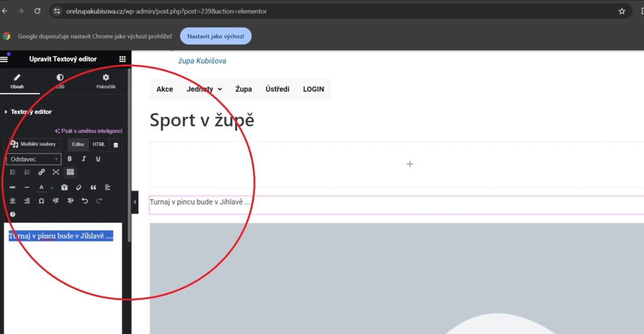Screen dimensions: 644x334
Task: Decrease the paragraph indent
Action: (x=56, y=201)
